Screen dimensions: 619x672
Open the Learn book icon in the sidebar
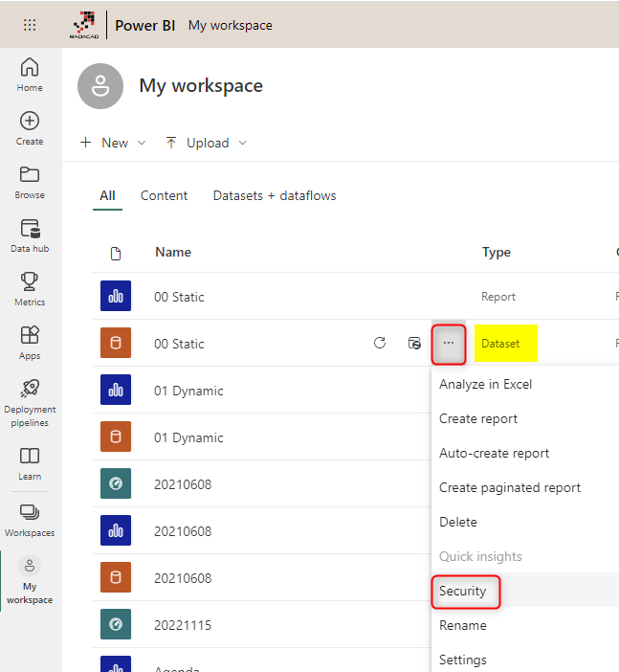[x=30, y=462]
